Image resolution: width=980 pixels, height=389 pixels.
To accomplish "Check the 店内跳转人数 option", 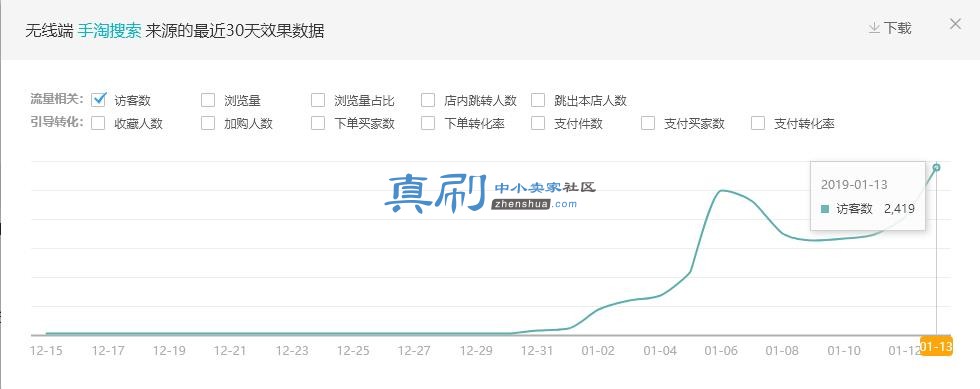I will pyautogui.click(x=428, y=100).
